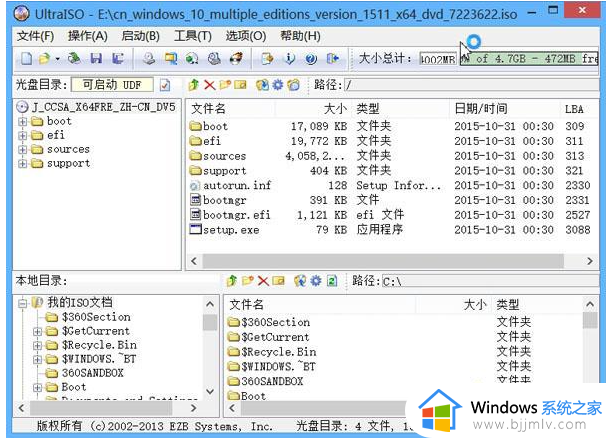
Task: Click New Folder icon in disc directory toolbar
Action: click(225, 84)
